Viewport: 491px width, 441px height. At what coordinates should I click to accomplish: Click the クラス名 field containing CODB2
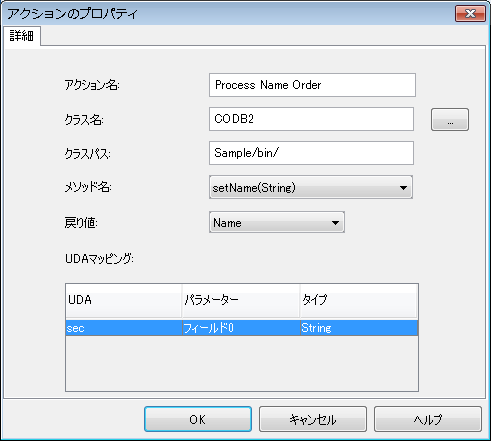(311, 119)
